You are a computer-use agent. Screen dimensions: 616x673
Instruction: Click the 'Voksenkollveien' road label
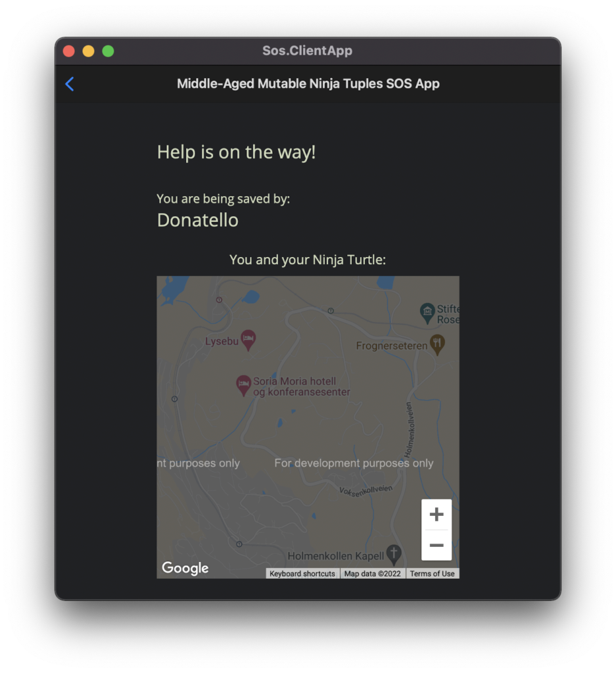coord(366,490)
